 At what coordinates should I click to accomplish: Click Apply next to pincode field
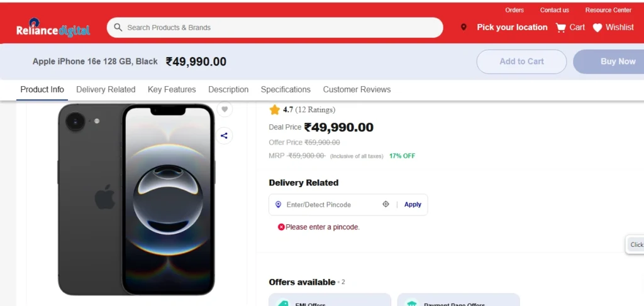point(413,204)
